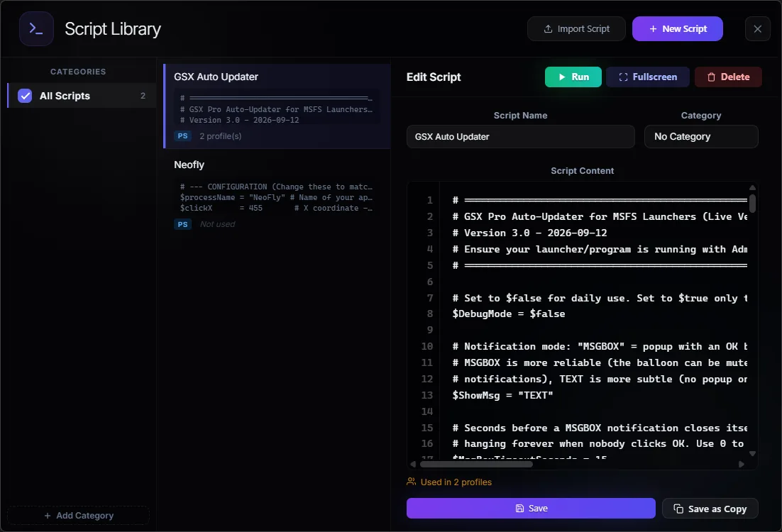Click the Script Name input field
The height and width of the screenshot is (532, 782).
(x=520, y=137)
